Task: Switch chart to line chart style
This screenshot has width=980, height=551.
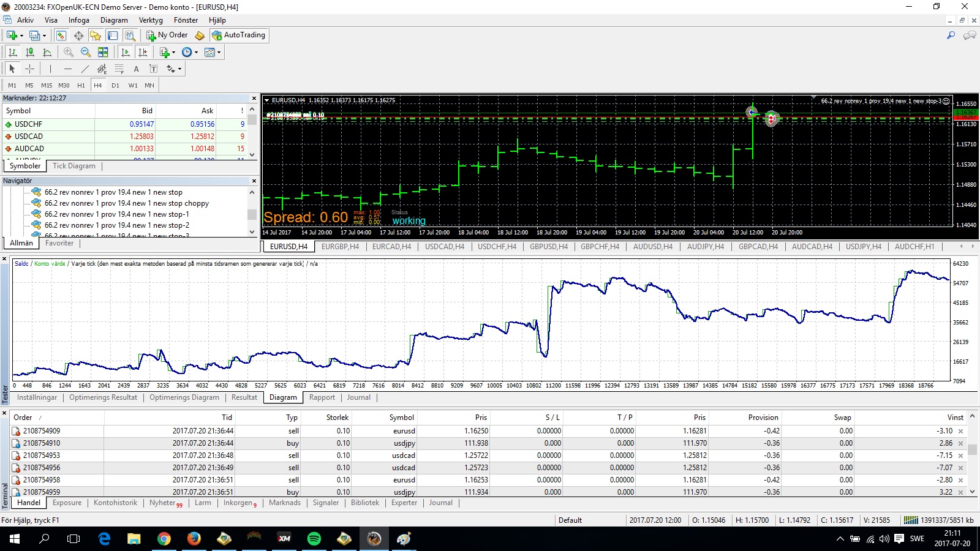Action: click(x=47, y=52)
